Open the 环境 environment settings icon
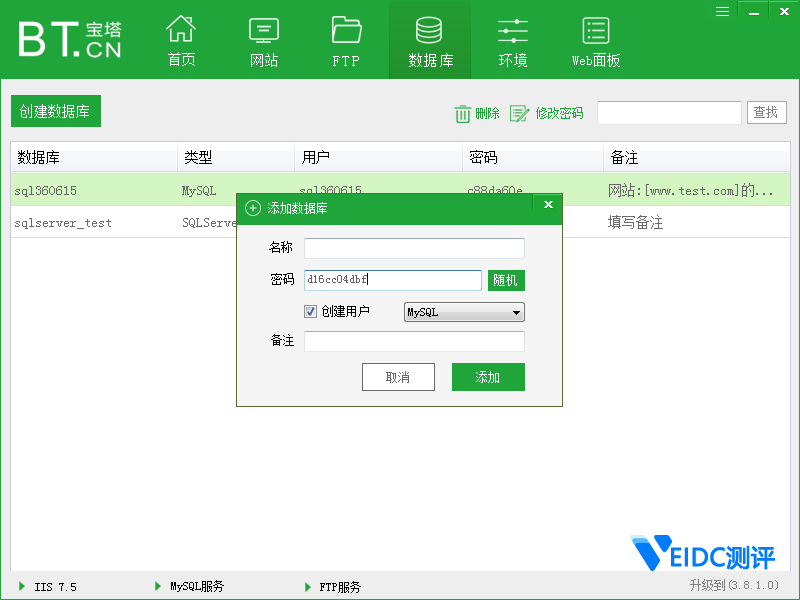 pyautogui.click(x=512, y=30)
